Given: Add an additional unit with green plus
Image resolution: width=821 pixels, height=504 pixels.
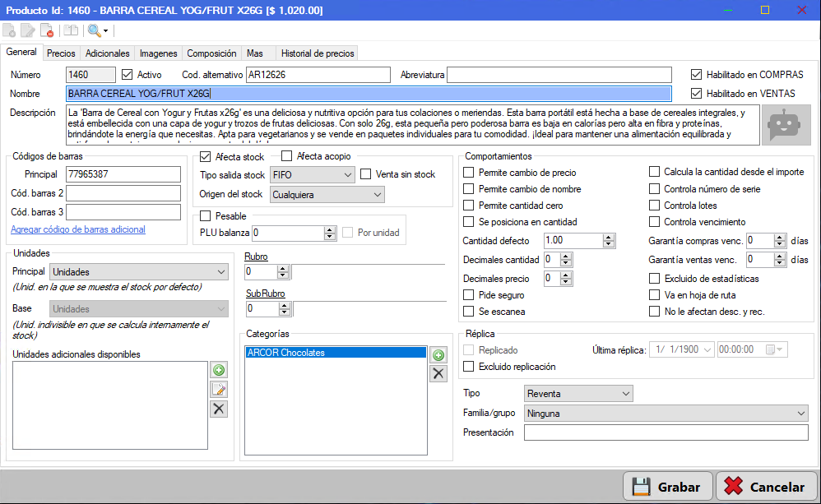Looking at the screenshot, I should click(x=219, y=370).
